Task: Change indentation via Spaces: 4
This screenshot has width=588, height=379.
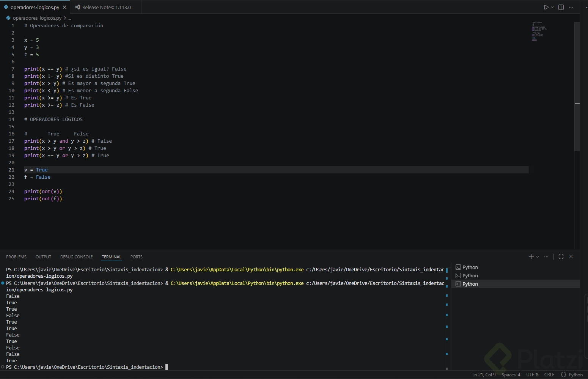Action: (511, 375)
